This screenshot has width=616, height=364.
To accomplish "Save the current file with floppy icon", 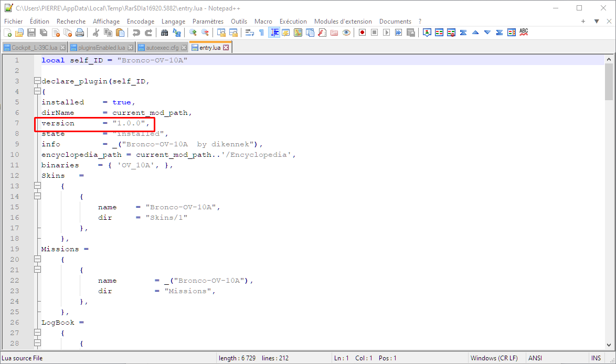I will (31, 33).
